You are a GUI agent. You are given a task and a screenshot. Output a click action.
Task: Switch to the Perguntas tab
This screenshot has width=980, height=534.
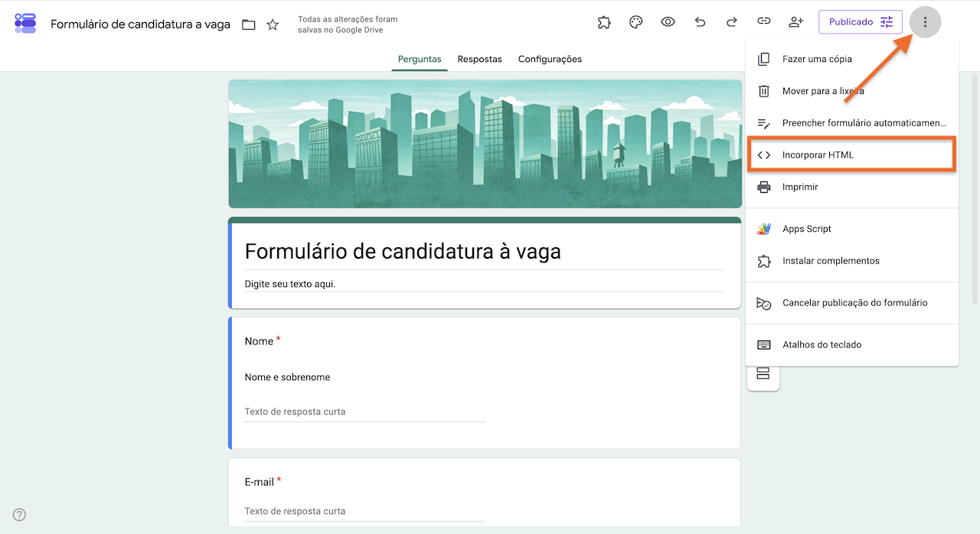click(420, 59)
